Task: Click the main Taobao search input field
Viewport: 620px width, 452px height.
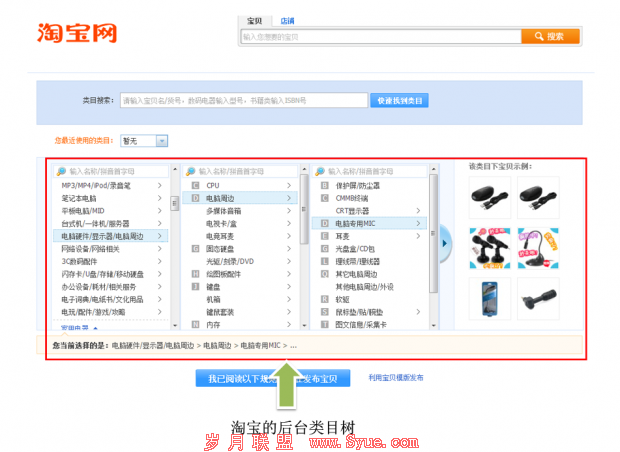Action: tap(381, 37)
